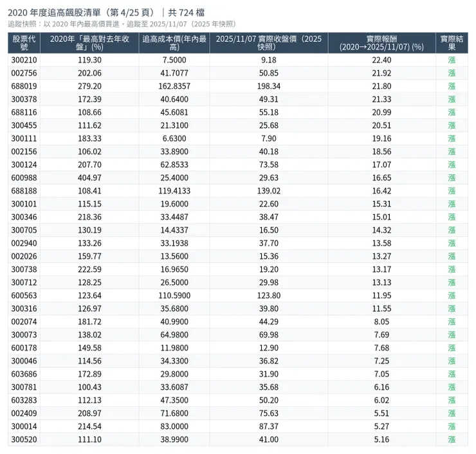Screen dimensions: 476x454
Task: Select stock code 300124
Action: [x=24, y=165]
